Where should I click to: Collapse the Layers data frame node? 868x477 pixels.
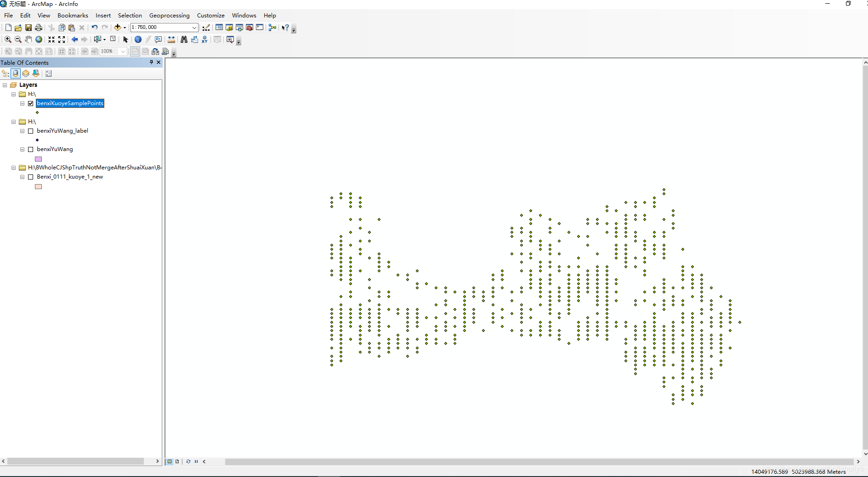pyautogui.click(x=5, y=85)
